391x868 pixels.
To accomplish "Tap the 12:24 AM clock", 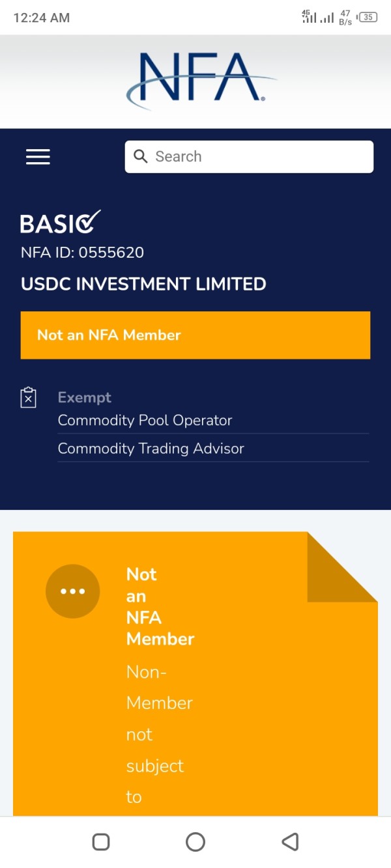I will tap(41, 18).
